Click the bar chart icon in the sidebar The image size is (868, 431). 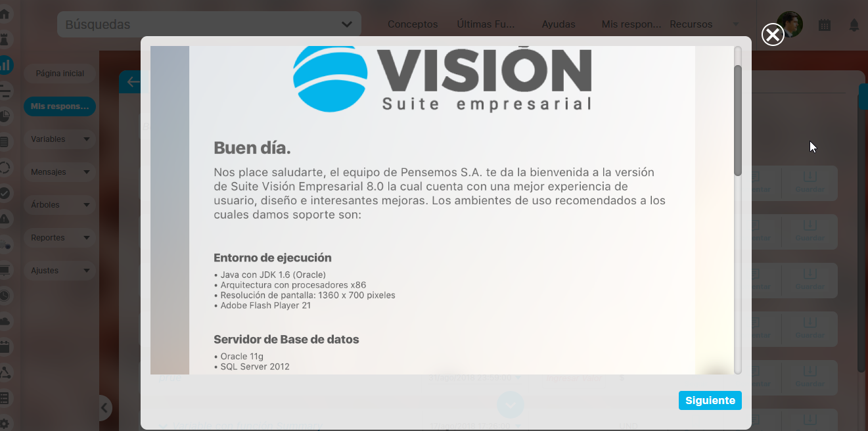coord(5,64)
